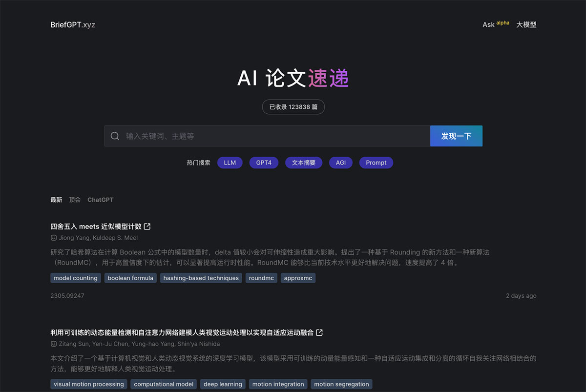
Task: Click the GPT4 hot search tag
Action: (x=264, y=162)
